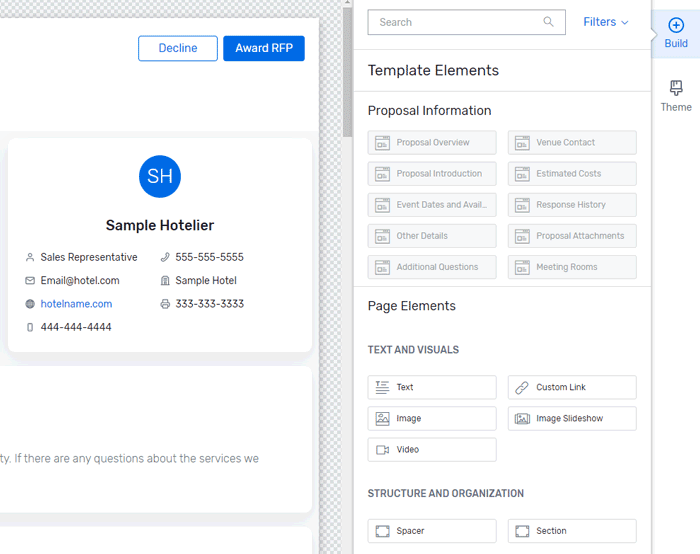Viewport: 700px width, 554px height.
Task: Select the Venue Contact element
Action: pos(572,142)
